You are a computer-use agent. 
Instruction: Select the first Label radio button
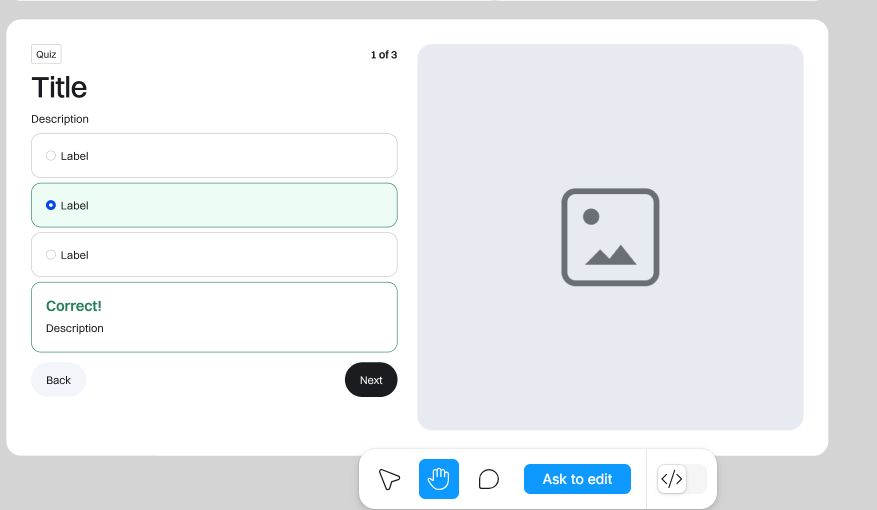point(51,155)
